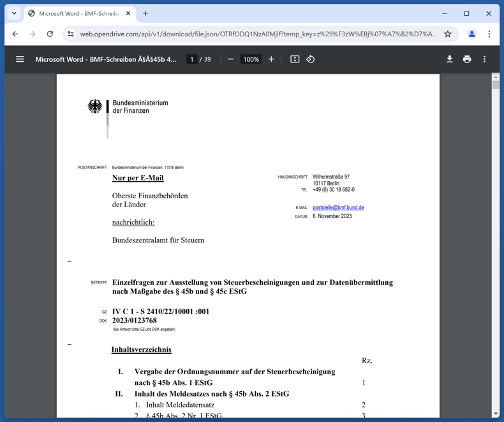Click the scrollbar down arrow
Image resolution: width=504 pixels, height=422 pixels.
[x=495, y=414]
